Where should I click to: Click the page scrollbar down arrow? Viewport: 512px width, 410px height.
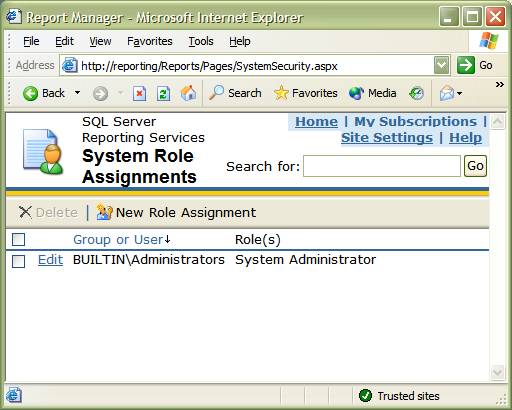(498, 372)
